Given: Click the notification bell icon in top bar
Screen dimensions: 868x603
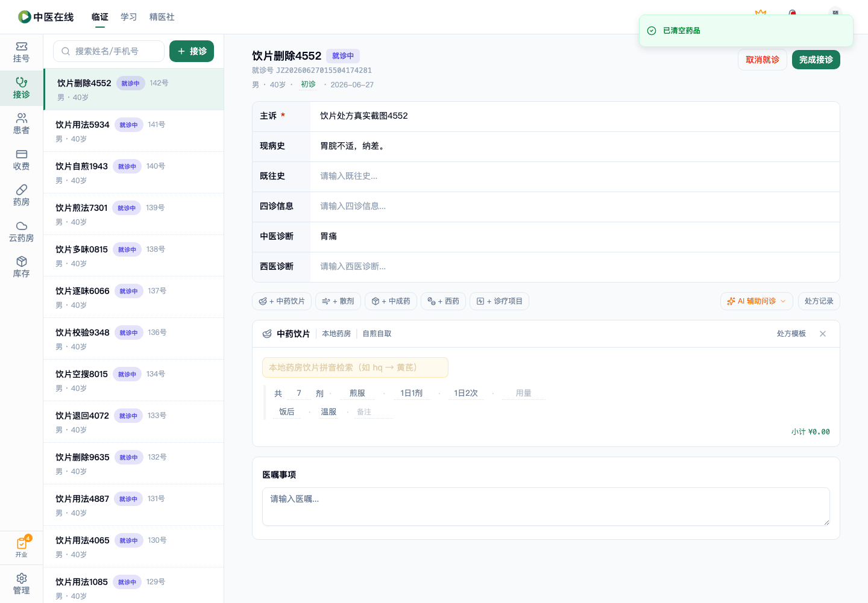Looking at the screenshot, I should pos(793,12).
